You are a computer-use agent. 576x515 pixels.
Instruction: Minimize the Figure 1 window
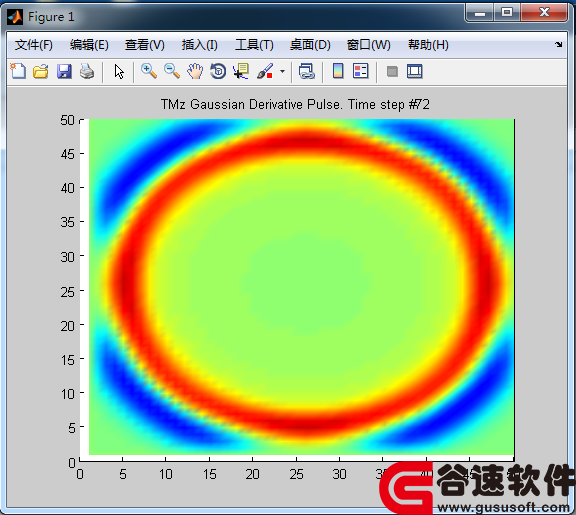tap(480, 13)
